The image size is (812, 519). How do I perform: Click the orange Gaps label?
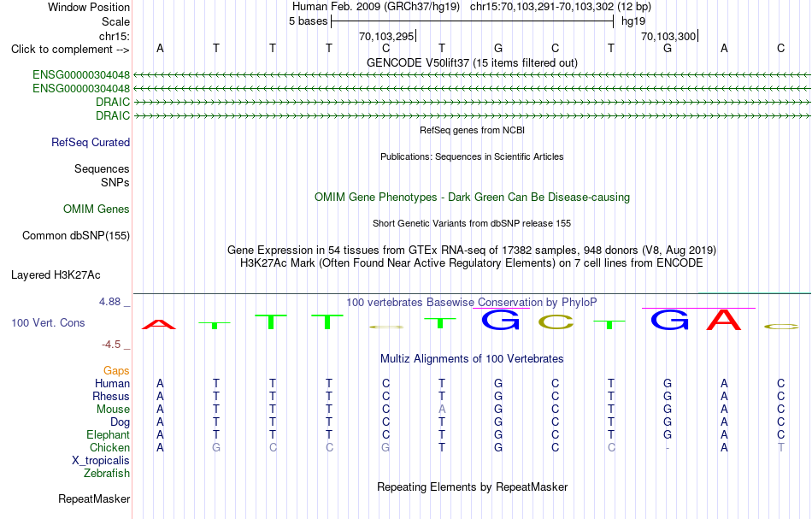point(116,370)
